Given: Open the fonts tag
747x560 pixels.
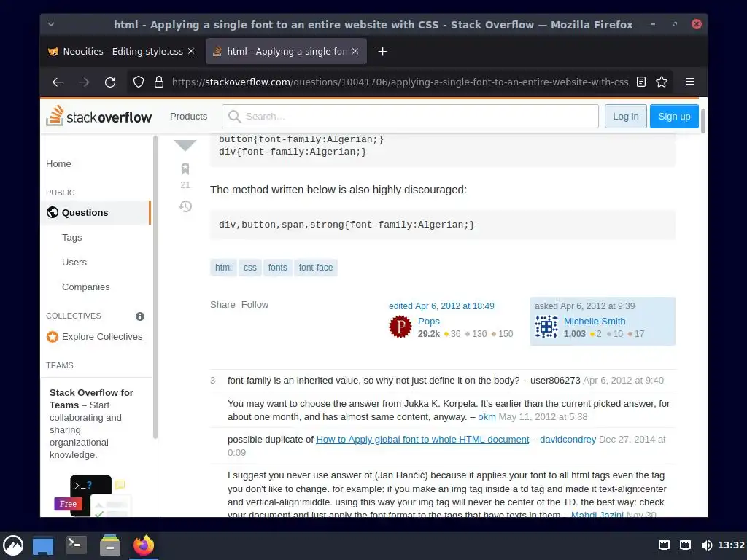Looking at the screenshot, I should 278,268.
